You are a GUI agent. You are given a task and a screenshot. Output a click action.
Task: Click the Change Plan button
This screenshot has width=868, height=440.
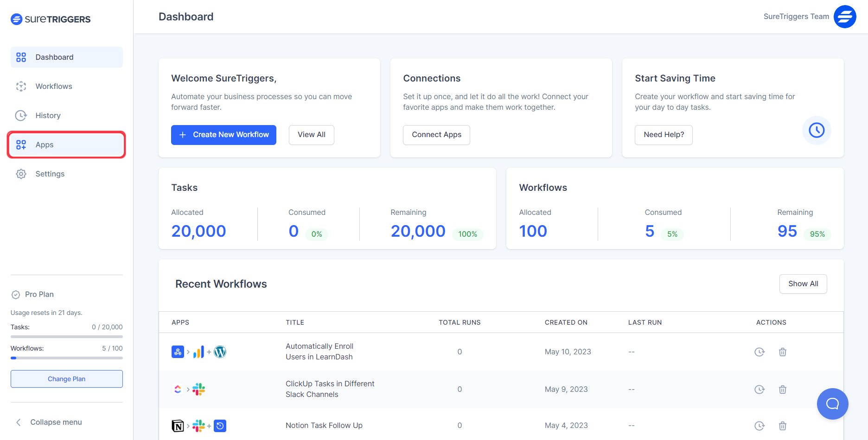pyautogui.click(x=66, y=379)
